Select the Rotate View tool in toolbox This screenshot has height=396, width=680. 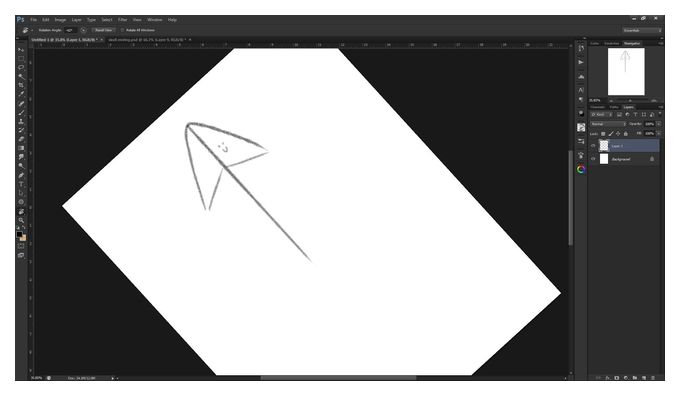tap(21, 211)
